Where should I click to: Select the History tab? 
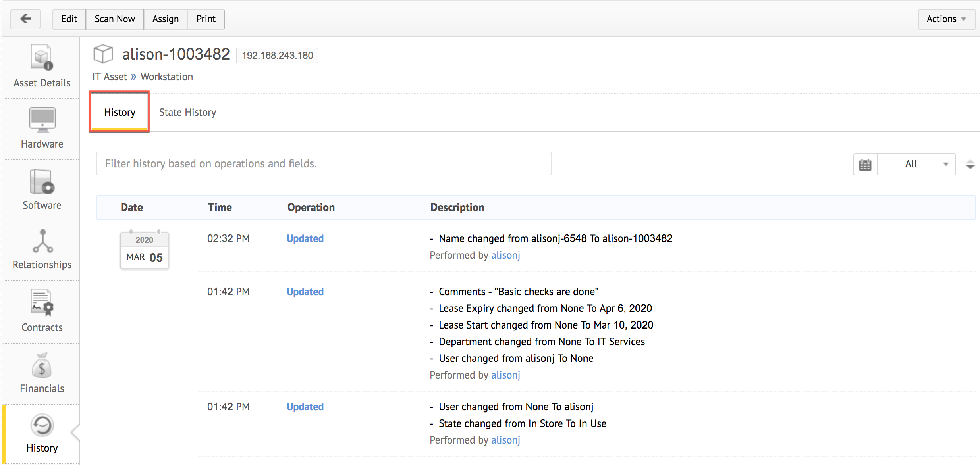point(120,112)
